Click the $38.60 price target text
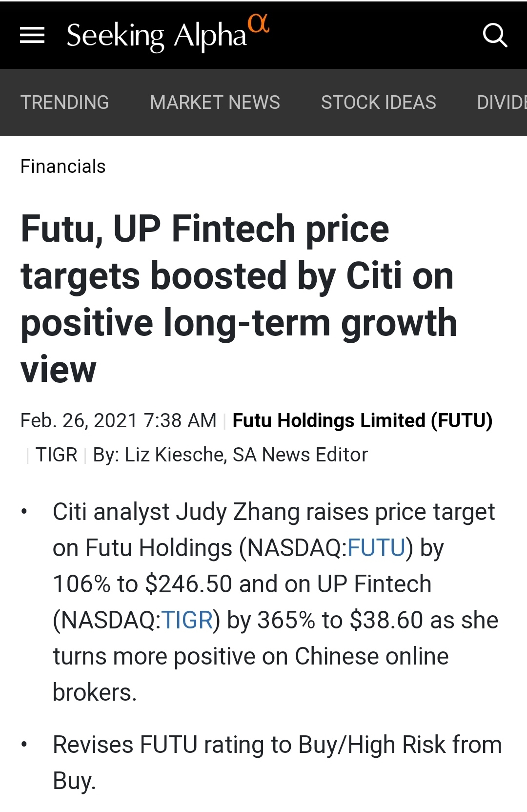Viewport: 527px width, 812px height. point(386,620)
